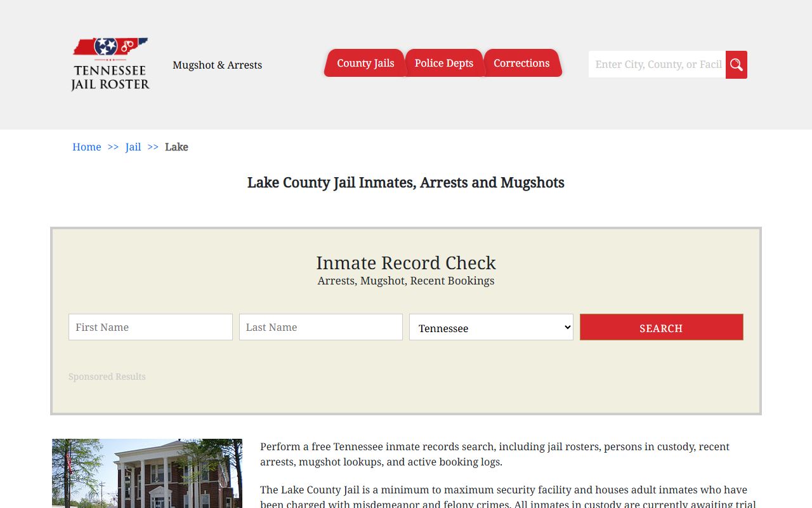Open the County Jails tab
Screen dimensions: 812x508
(x=365, y=63)
